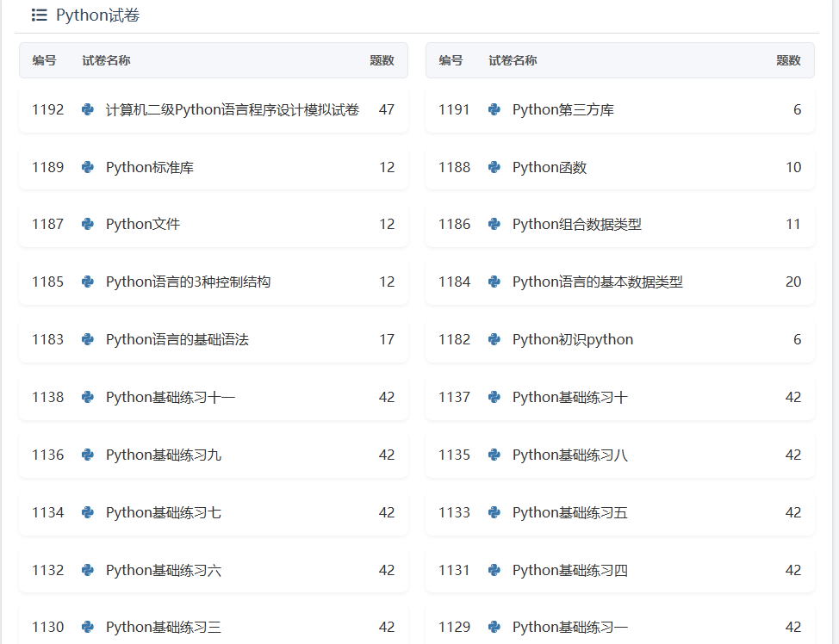
Task: Click the list icon beside Python试卷 heading
Action: [39, 15]
